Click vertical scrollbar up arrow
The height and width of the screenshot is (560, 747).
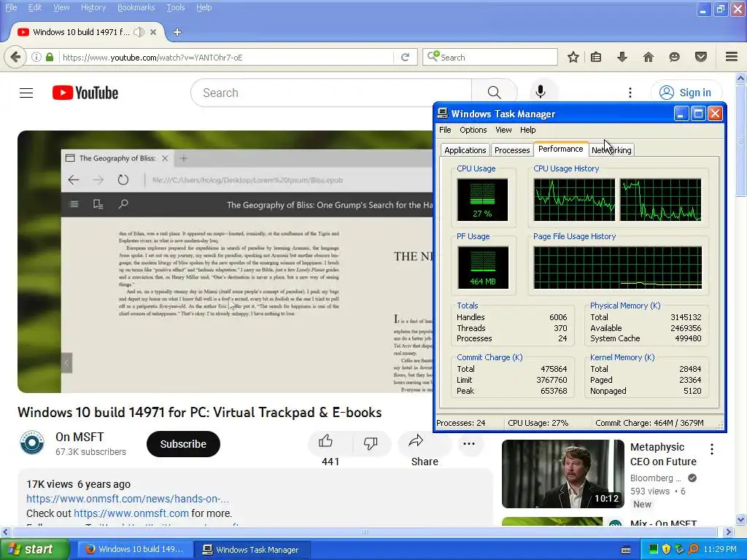pos(740,78)
